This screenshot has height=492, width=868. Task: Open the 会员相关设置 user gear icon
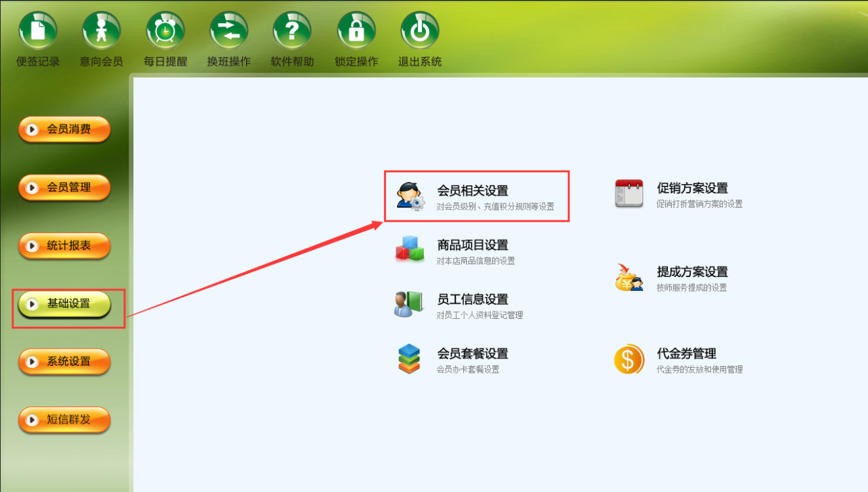[410, 195]
